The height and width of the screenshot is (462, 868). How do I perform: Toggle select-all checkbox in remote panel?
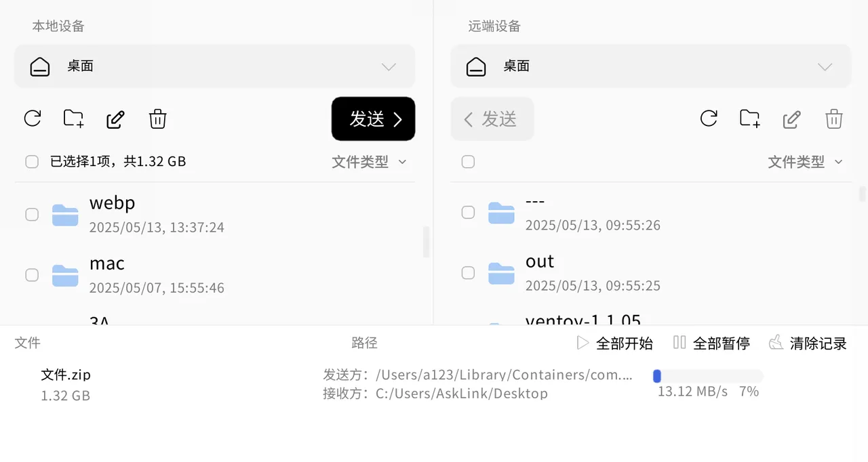point(468,161)
